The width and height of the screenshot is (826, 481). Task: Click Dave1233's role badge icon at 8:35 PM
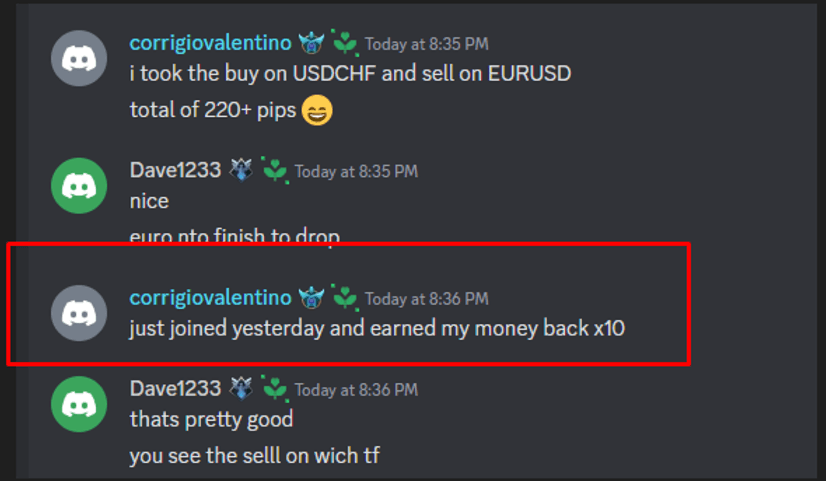pyautogui.click(x=241, y=170)
